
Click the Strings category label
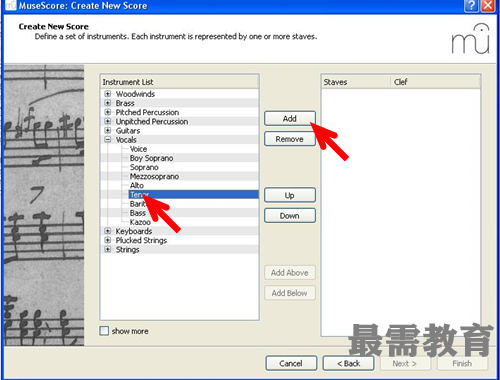(x=127, y=249)
